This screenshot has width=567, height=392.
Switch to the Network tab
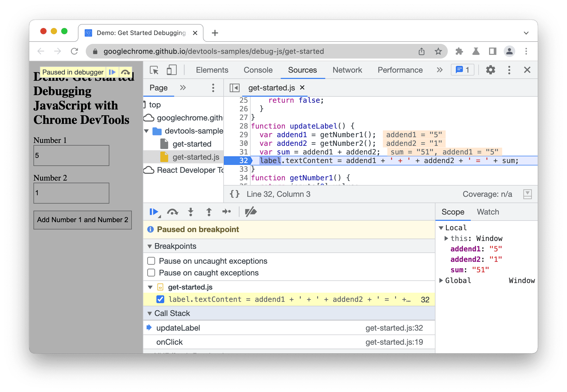[x=348, y=70]
